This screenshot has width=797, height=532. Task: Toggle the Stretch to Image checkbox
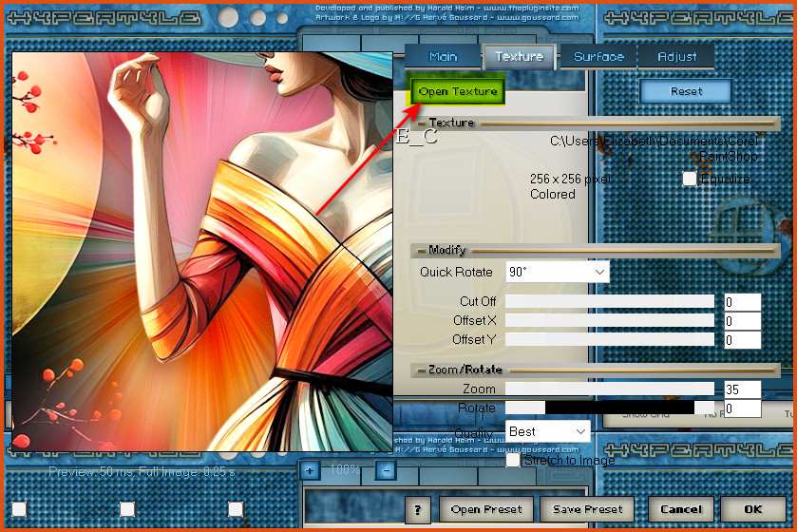click(513, 460)
